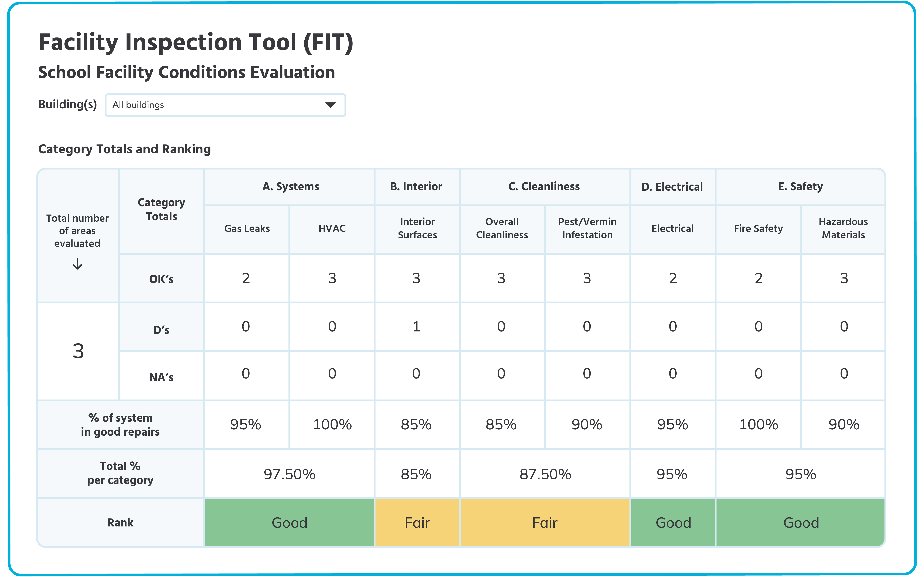This screenshot has width=924, height=577.
Task: Click the Hazardous Materials header
Action: point(843,229)
